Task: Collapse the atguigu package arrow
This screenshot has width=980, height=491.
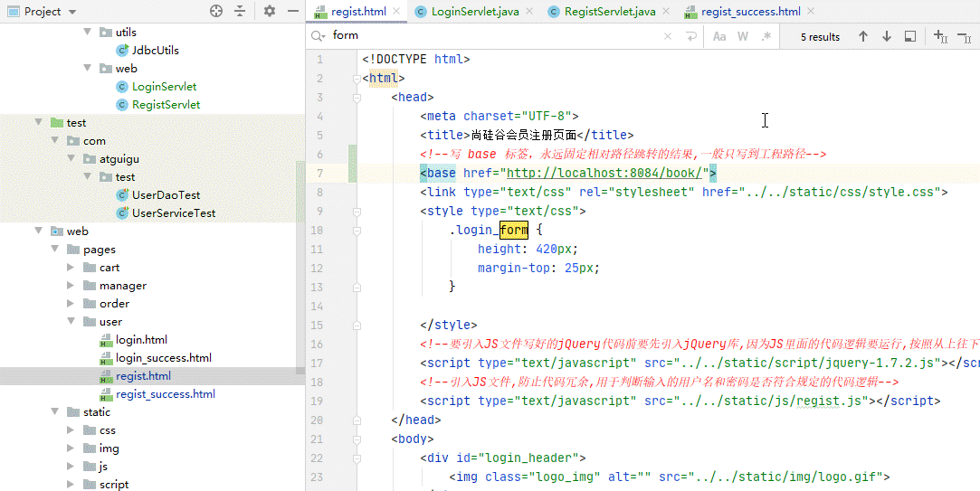Action: pos(71,158)
